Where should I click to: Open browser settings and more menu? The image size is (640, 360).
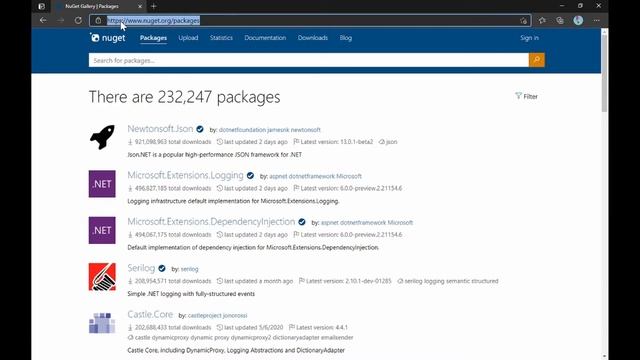596,20
